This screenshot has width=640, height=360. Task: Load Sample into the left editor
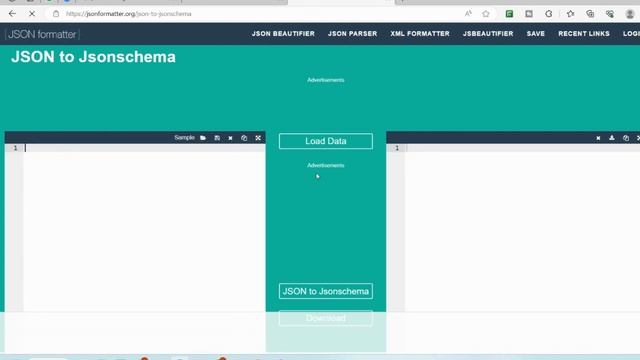184,138
